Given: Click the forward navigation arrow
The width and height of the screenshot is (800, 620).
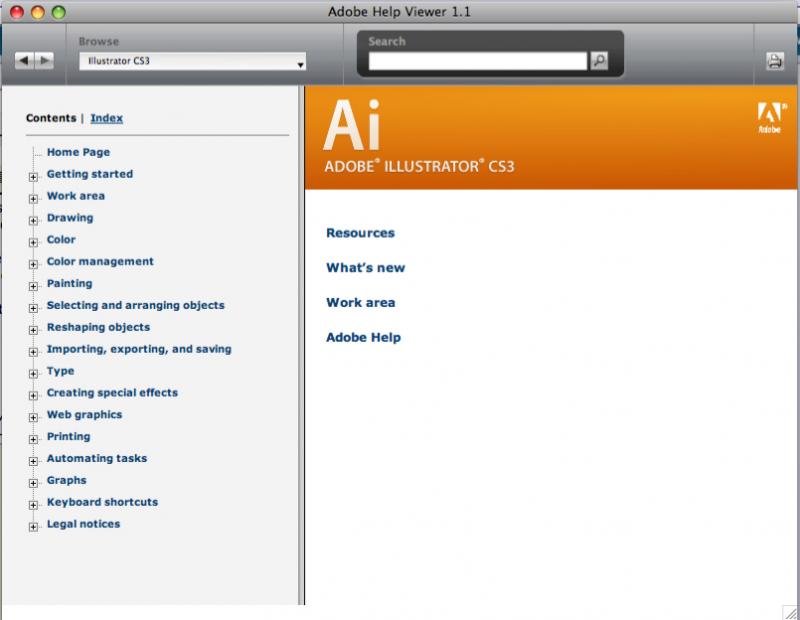Looking at the screenshot, I should [x=44, y=61].
